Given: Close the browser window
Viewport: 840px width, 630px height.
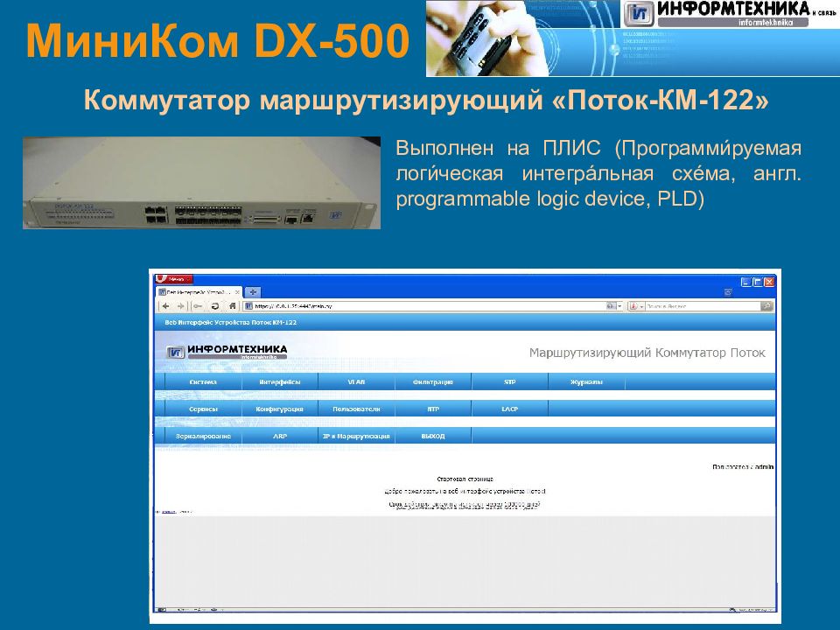Looking at the screenshot, I should pyautogui.click(x=769, y=282).
